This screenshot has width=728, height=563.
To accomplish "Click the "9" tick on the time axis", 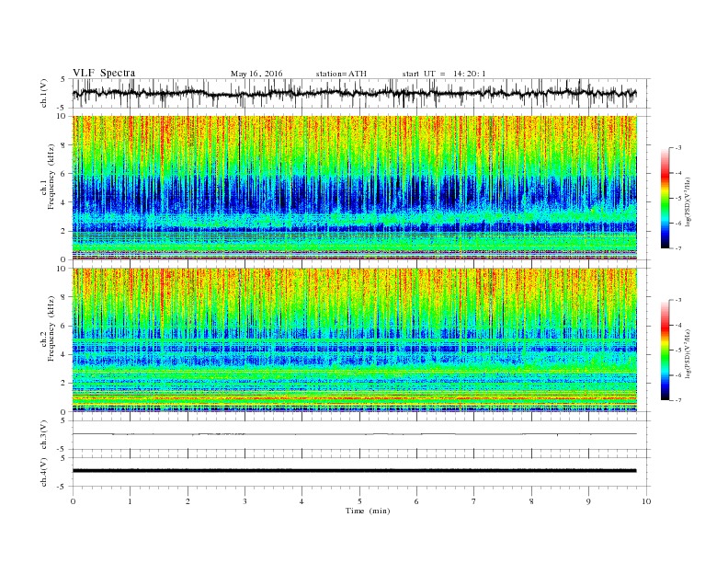I will 588,501.
